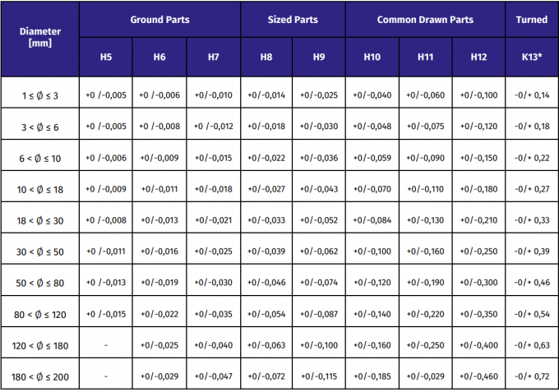Screen dimensions: 559x392
Task: Select the 10 < Ø ≤ 18 row label
Action: 39,189
